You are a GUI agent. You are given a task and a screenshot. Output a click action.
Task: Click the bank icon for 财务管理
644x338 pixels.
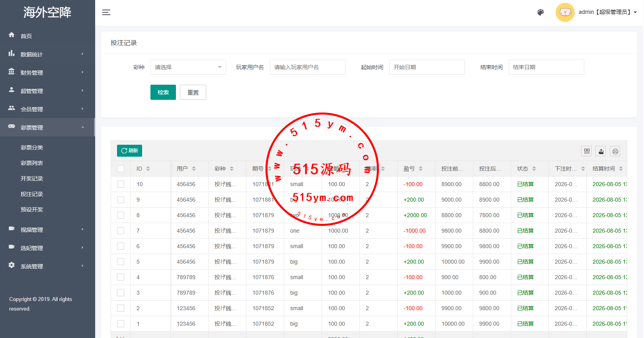click(x=12, y=72)
